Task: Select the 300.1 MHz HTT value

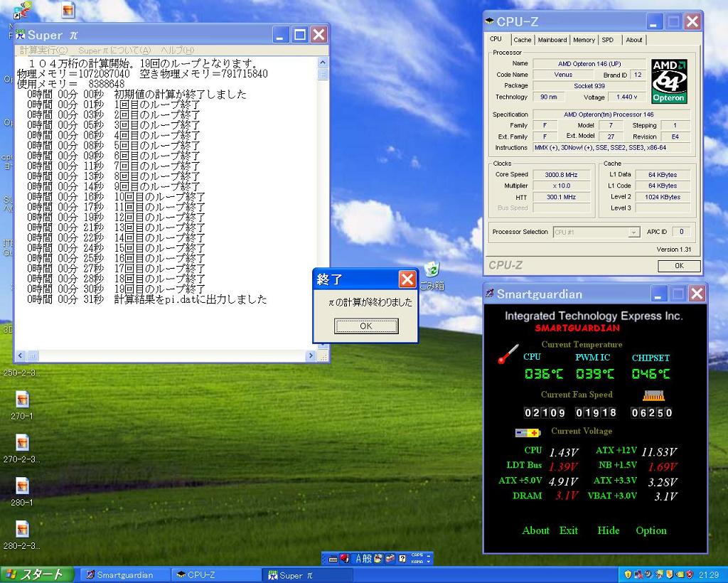Action: (x=562, y=197)
